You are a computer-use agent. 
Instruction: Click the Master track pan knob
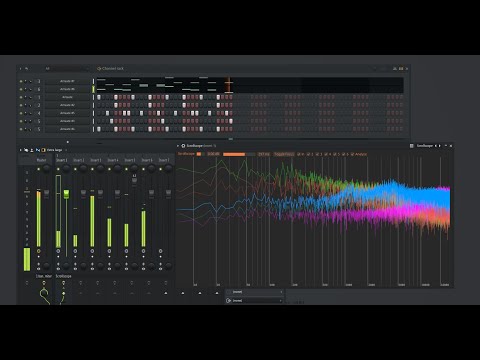tap(47, 169)
